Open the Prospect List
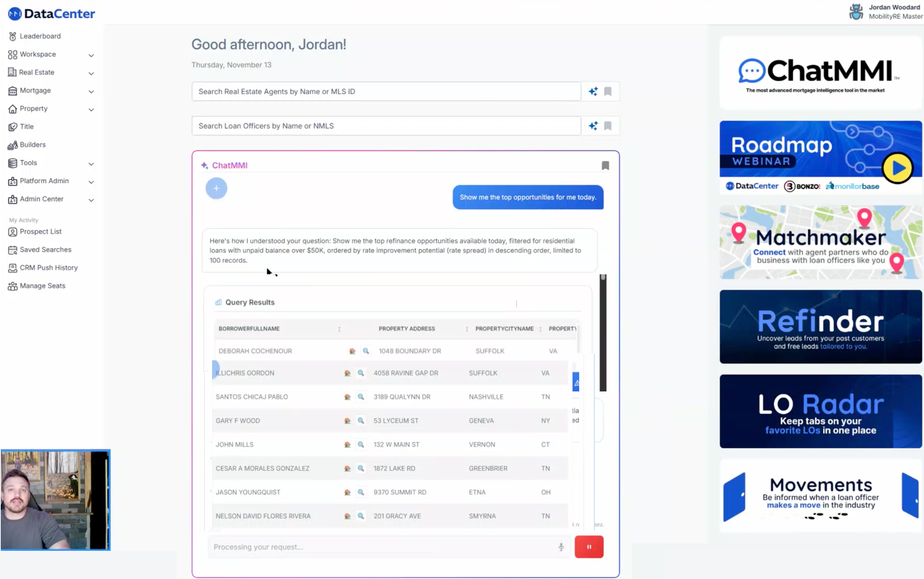Viewport: 924px width, 579px height. (x=40, y=231)
